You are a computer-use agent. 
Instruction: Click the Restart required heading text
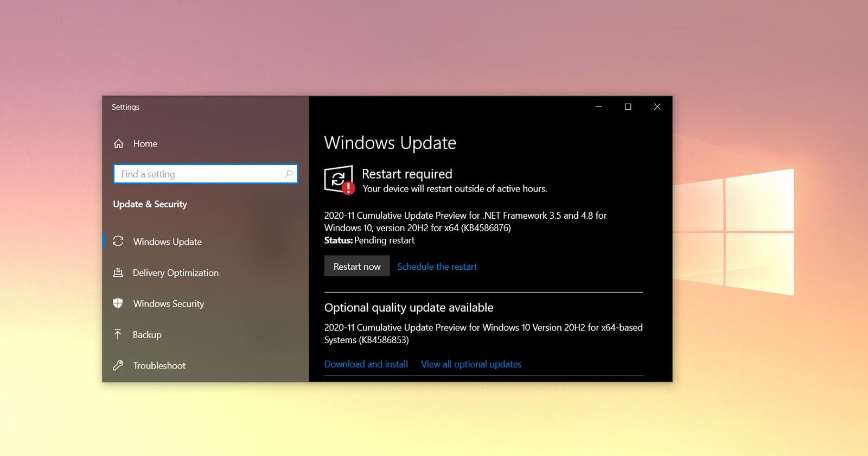pos(407,174)
